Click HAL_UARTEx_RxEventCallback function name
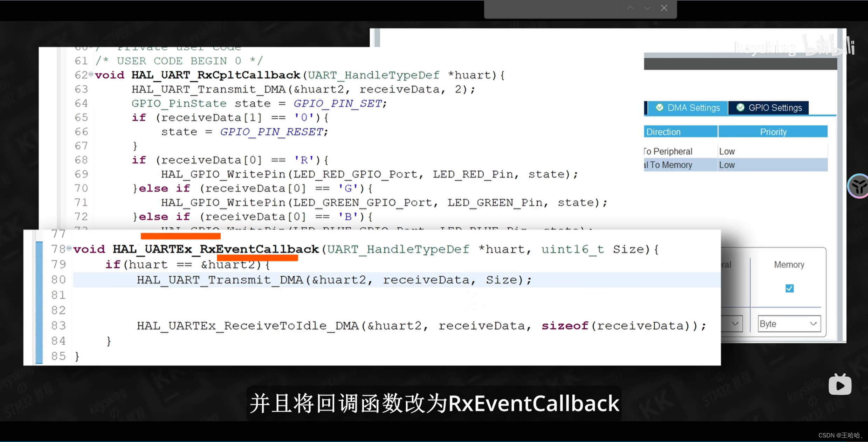Screen dimensions: 868x442 pos(216,249)
